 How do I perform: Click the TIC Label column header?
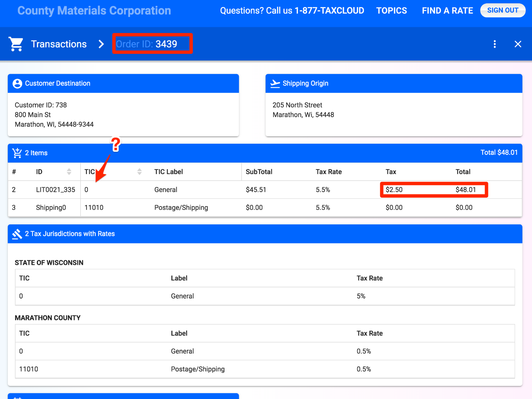168,172
